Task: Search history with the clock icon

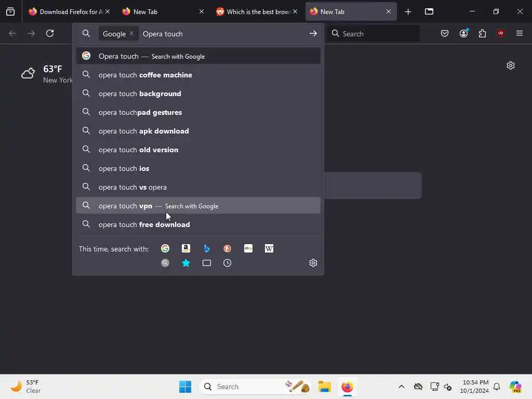Action: (x=228, y=263)
